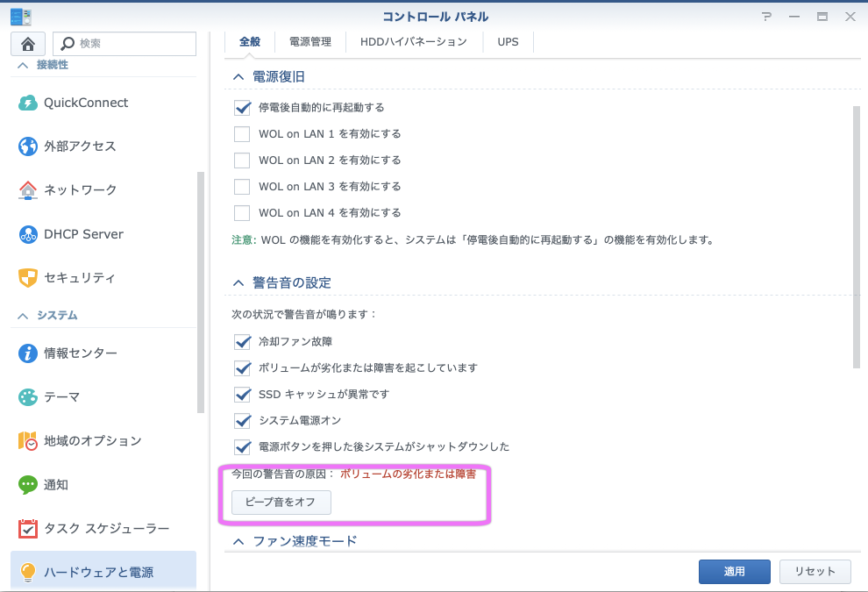Open the テーマ palette icon

coord(28,397)
